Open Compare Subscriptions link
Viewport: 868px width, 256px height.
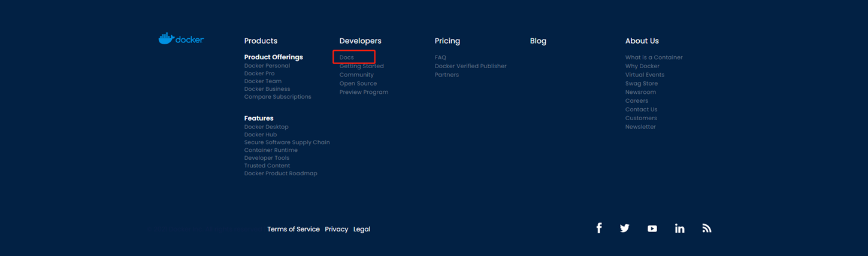point(277,97)
